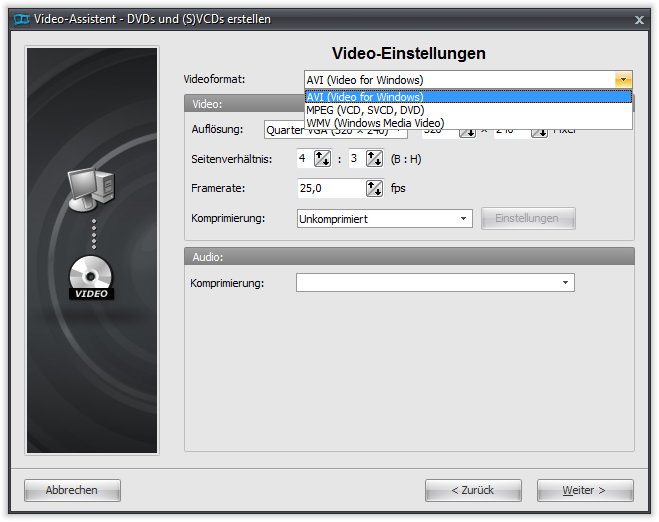Image resolution: width=659 pixels, height=522 pixels.
Task: Collapse the Videoformat dropdown arrow
Action: click(x=624, y=80)
